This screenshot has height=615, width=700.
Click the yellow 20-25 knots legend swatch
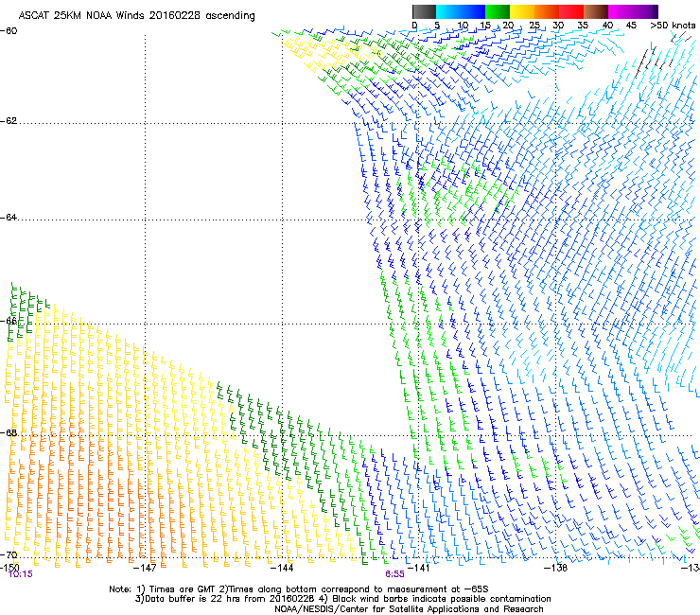(522, 11)
